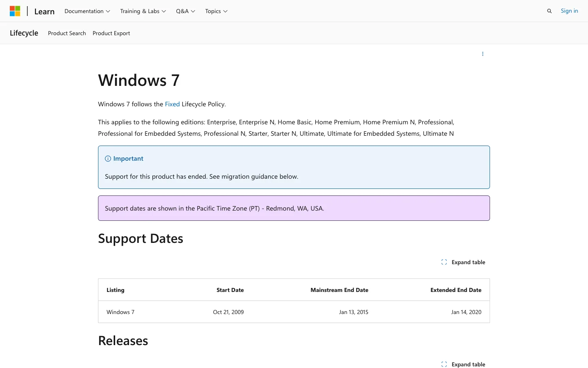Click Extended End Date column header
588x368 pixels.
(456, 290)
